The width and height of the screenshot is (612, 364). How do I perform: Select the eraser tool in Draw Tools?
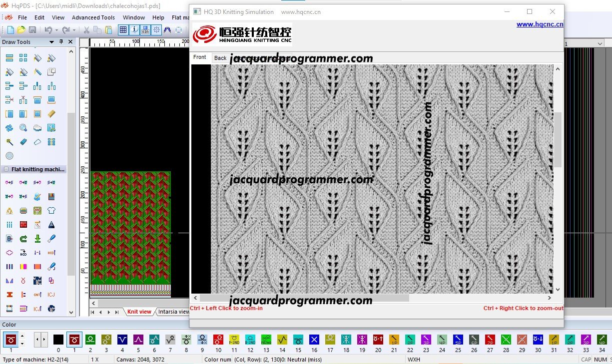(x=23, y=142)
